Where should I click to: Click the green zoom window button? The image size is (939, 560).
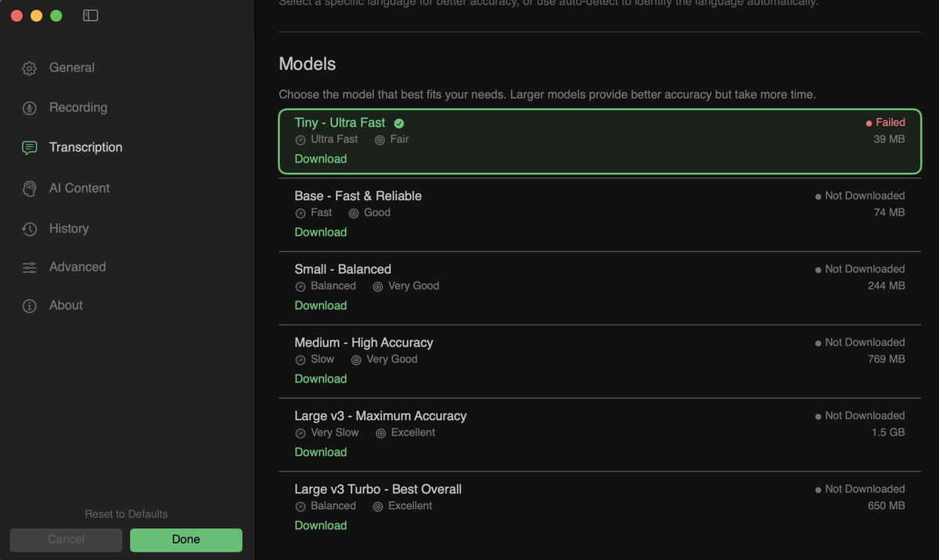point(56,16)
